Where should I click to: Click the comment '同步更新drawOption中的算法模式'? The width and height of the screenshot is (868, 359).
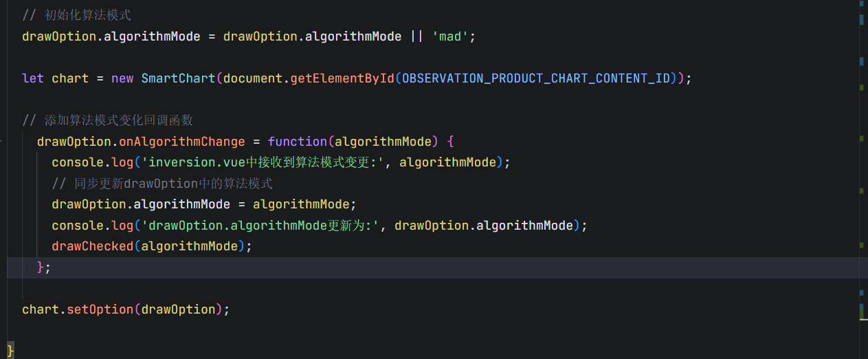[x=162, y=184]
